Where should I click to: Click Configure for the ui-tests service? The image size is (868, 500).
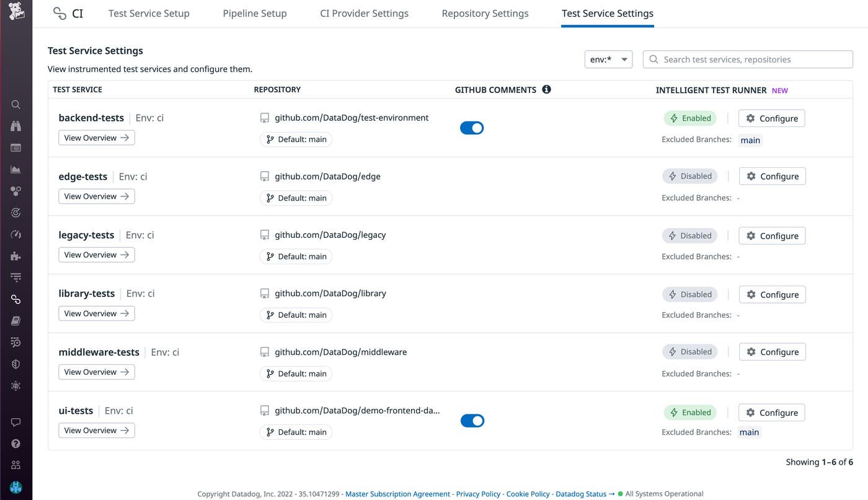tap(771, 413)
